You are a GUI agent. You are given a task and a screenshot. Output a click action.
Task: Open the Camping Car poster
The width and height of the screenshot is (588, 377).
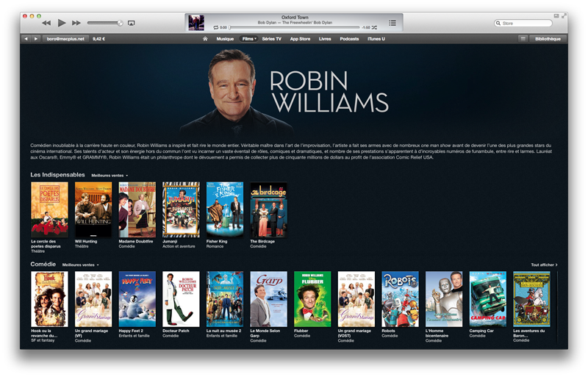point(488,299)
